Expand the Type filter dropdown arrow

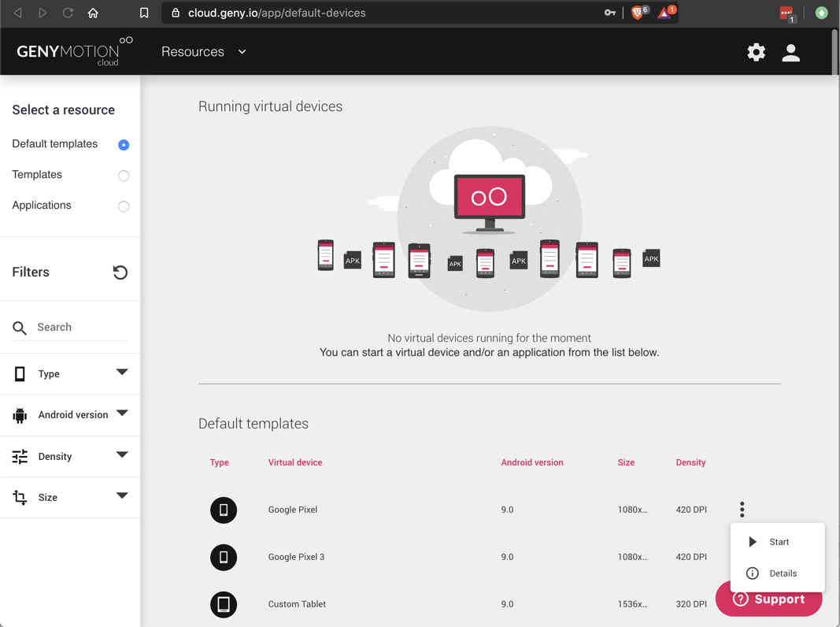122,372
